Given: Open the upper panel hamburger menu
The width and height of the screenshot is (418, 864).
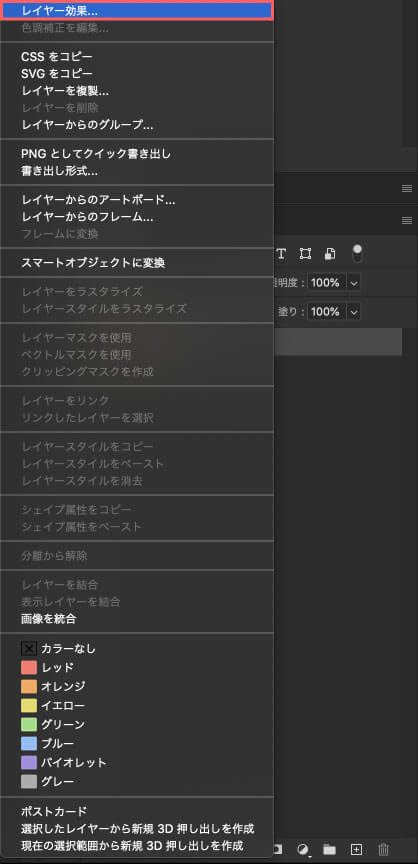Looking at the screenshot, I should point(407,188).
